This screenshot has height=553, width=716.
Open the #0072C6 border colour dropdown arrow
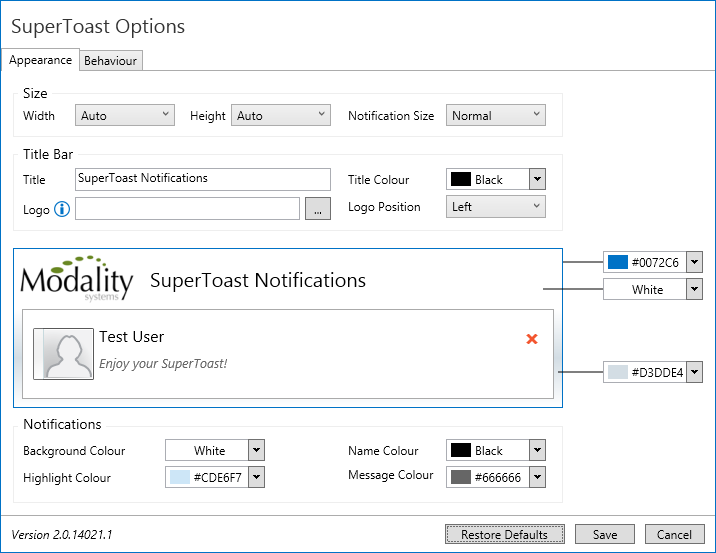pyautogui.click(x=695, y=262)
